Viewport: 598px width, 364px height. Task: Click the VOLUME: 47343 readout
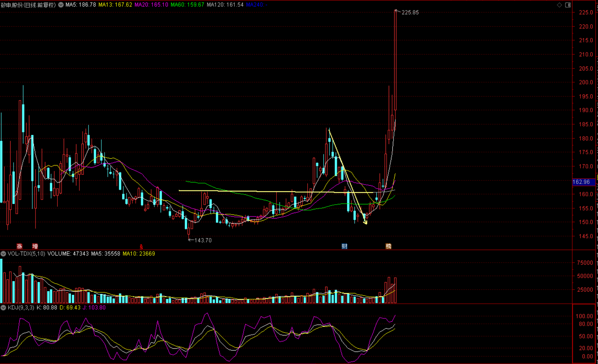pos(68,254)
